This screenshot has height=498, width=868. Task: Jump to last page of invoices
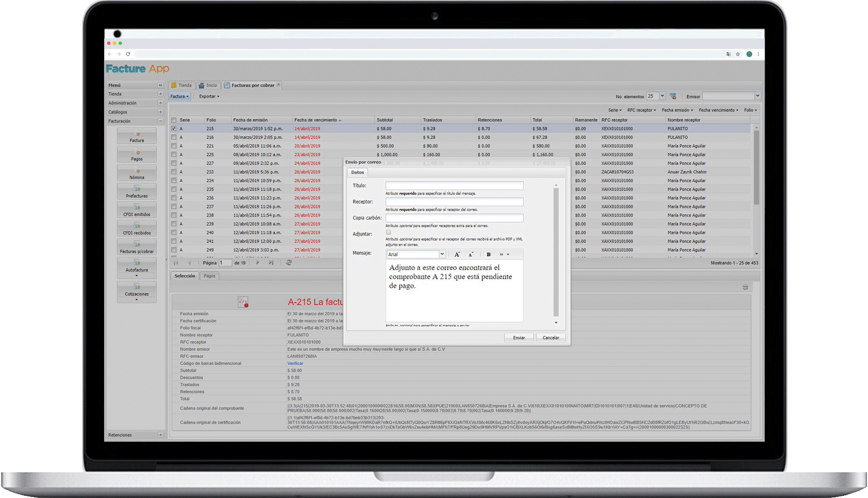pyautogui.click(x=271, y=262)
